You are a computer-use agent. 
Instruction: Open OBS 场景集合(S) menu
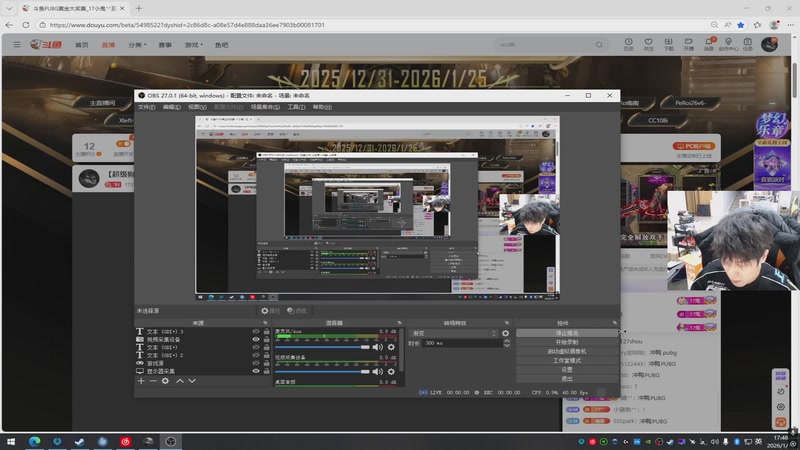point(265,107)
